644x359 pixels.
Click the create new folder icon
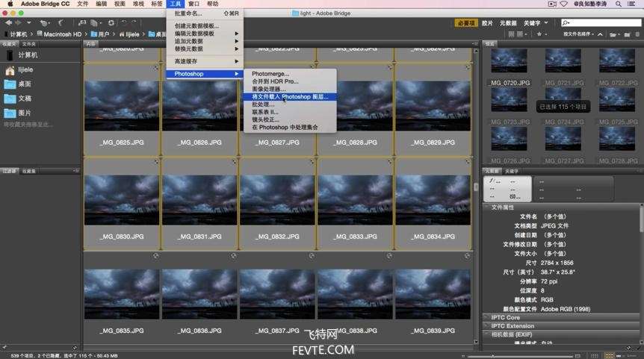(627, 35)
